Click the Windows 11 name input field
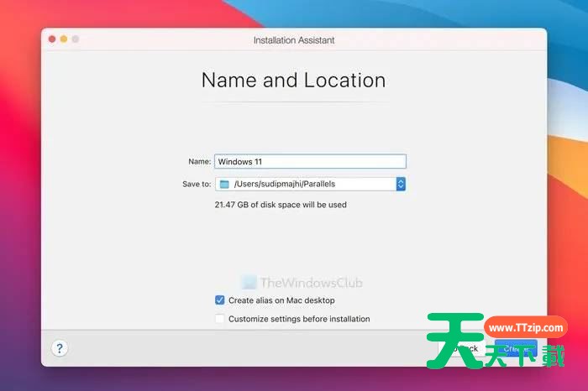588x391 pixels. (310, 161)
